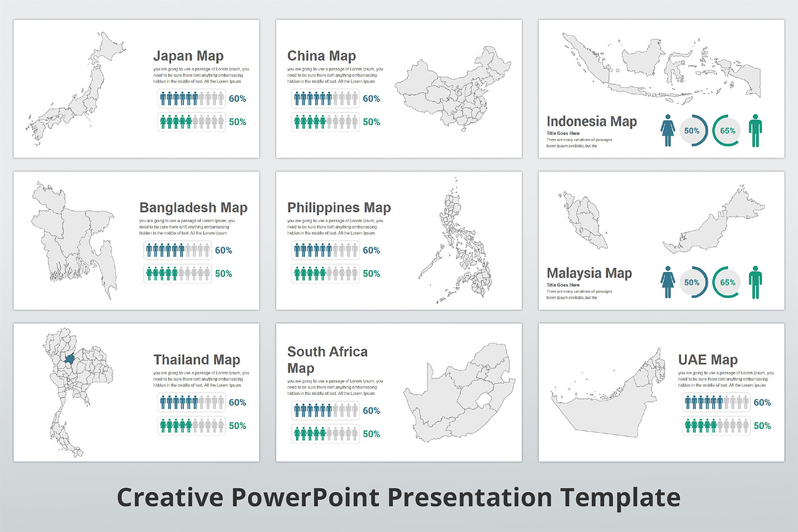Viewport: 798px width, 532px height.
Task: Click the 'Indonesia Map' title
Action: pos(592,122)
